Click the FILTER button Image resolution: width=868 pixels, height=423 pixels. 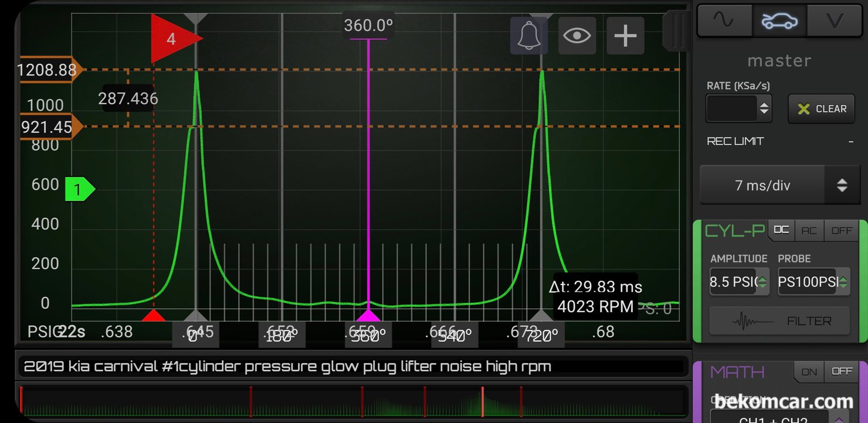779,321
